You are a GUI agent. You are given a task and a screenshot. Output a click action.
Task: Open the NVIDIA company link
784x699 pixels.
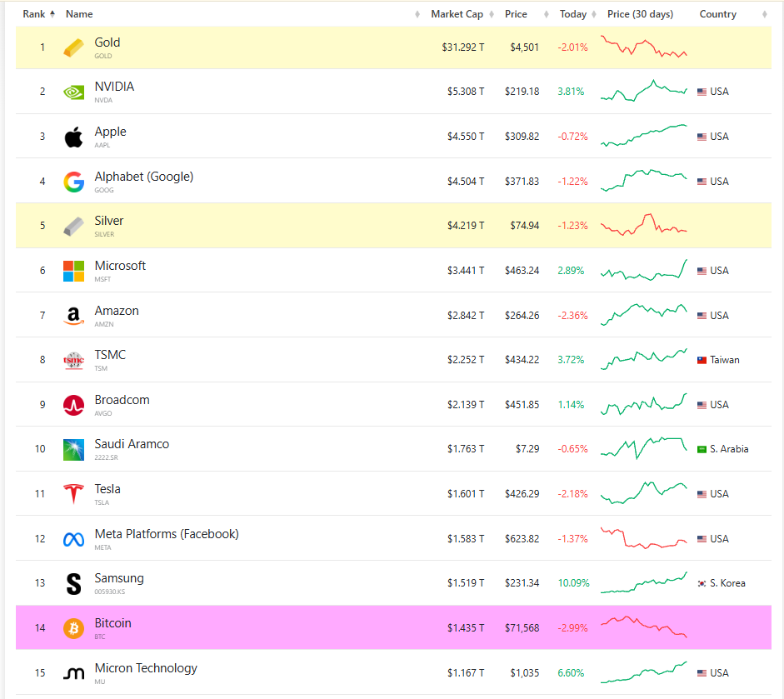coord(114,87)
